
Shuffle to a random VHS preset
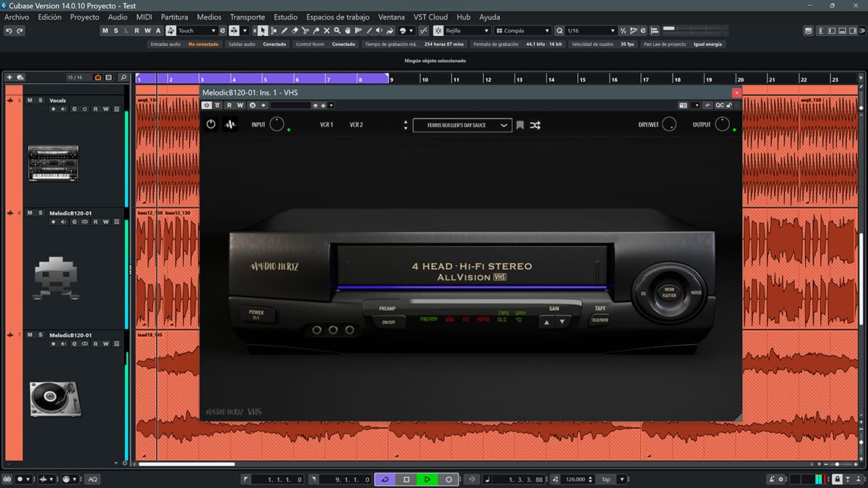tap(535, 125)
